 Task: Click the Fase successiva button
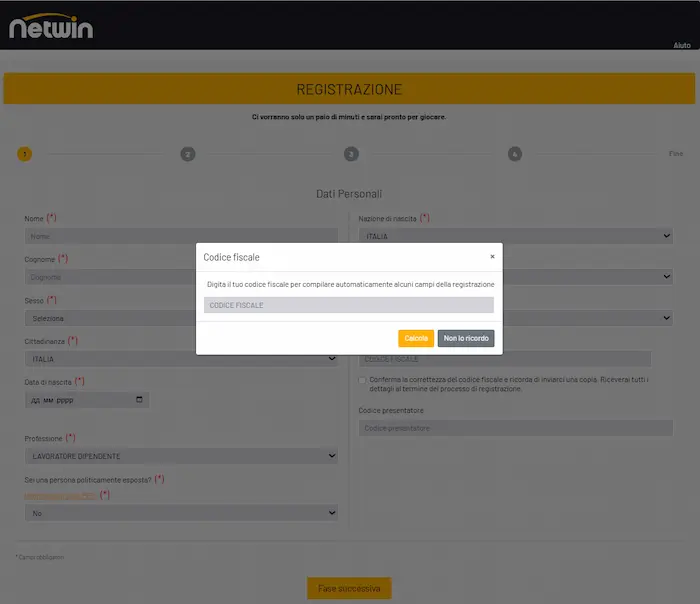349,588
